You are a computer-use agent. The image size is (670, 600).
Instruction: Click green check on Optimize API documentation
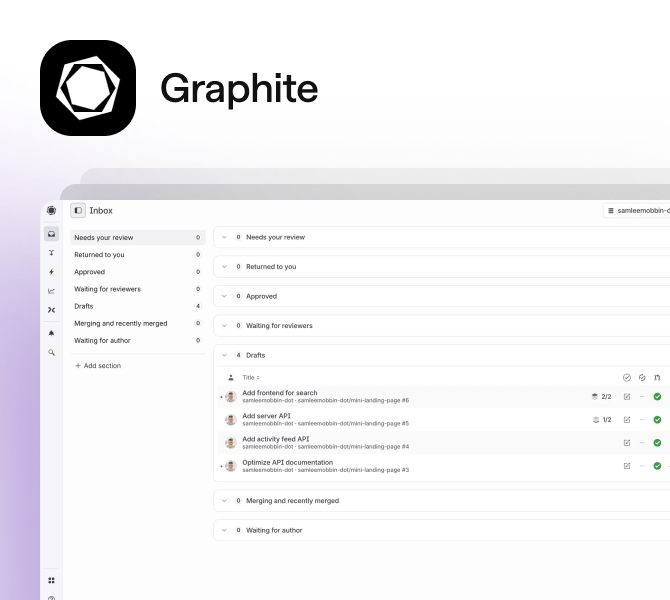(x=657, y=466)
